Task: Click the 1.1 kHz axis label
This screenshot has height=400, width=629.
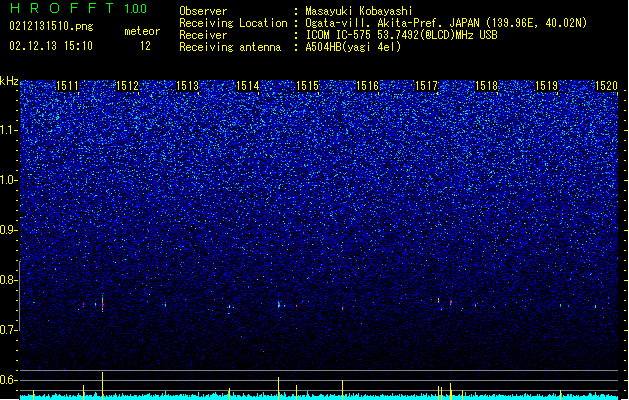Action: [9, 130]
